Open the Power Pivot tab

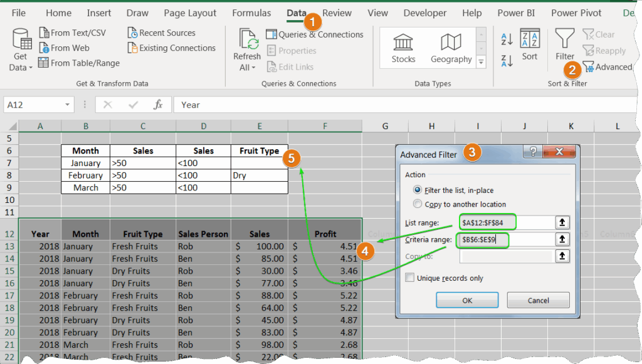576,13
